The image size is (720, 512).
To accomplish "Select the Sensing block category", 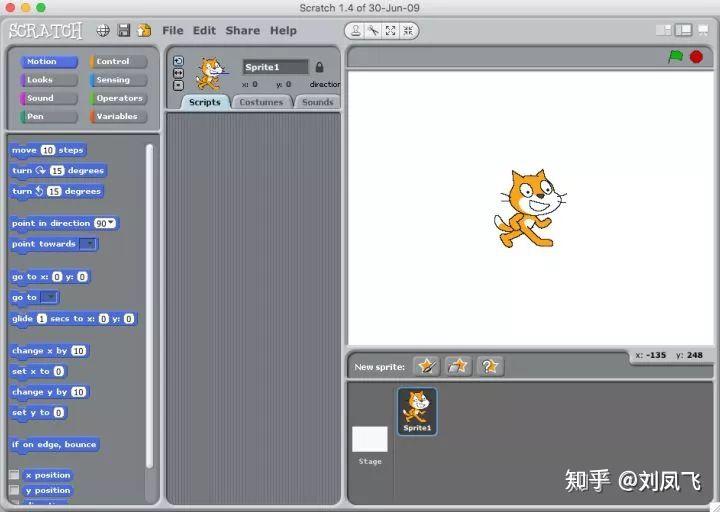I will tap(118, 80).
